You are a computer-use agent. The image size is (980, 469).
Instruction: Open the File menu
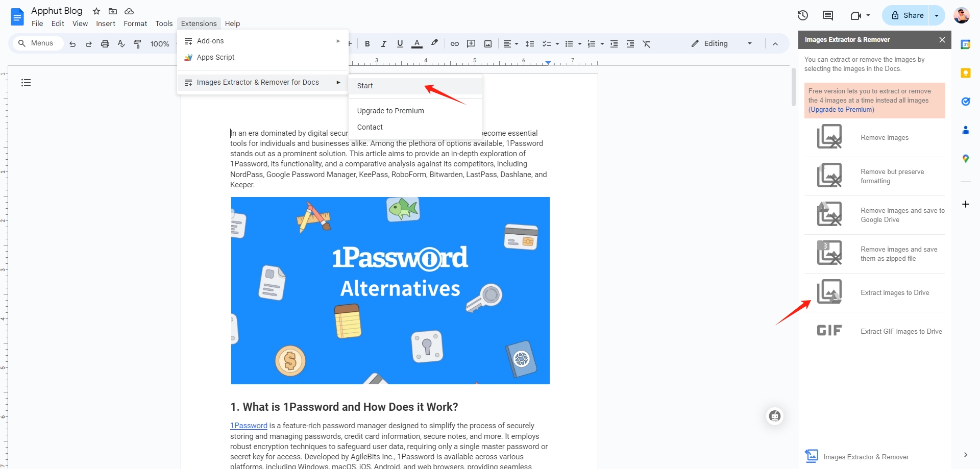coord(37,23)
